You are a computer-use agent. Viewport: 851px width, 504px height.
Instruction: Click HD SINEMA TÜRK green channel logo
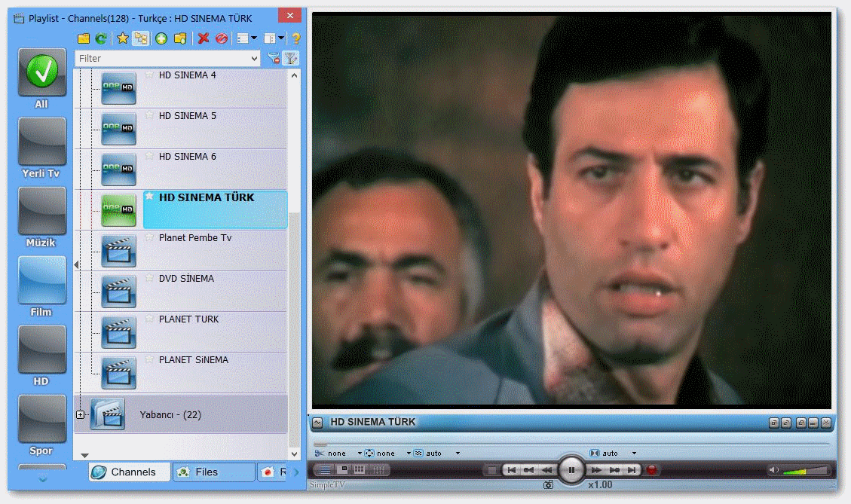point(119,210)
